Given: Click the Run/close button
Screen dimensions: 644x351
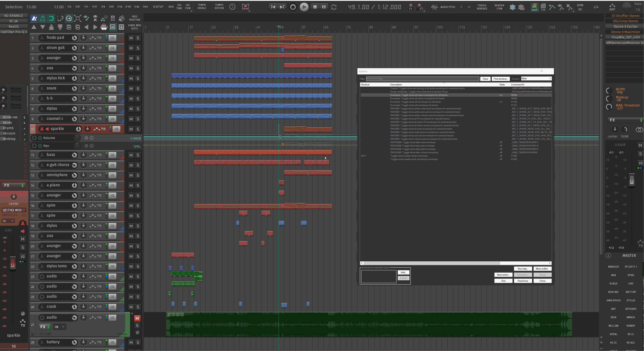Looking at the screenshot, I should (523, 281).
